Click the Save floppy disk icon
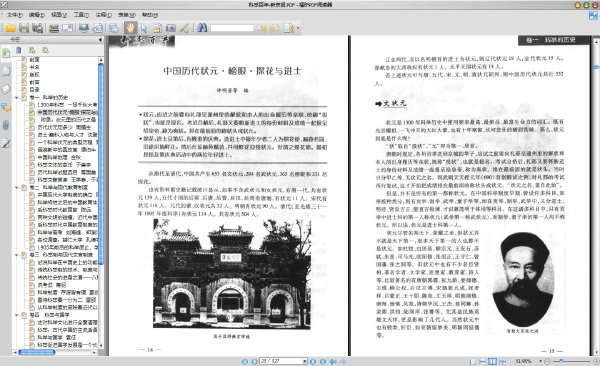This screenshot has width=600, height=366. (24, 28)
